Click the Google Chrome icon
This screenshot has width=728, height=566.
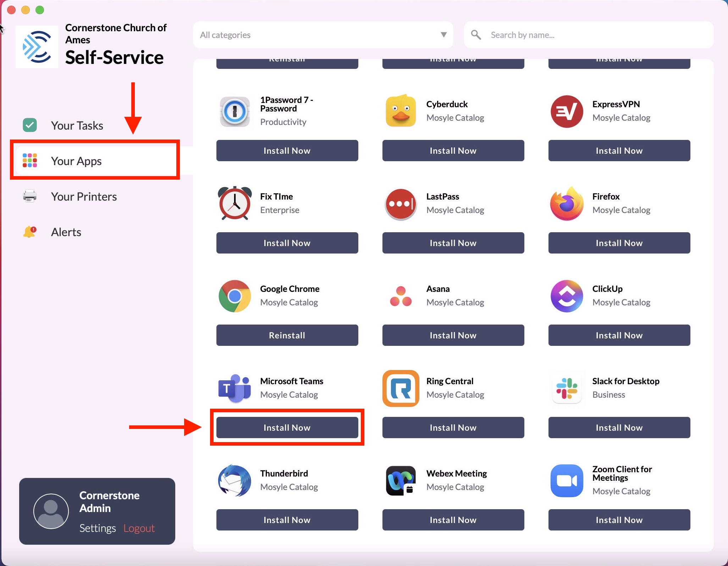235,296
